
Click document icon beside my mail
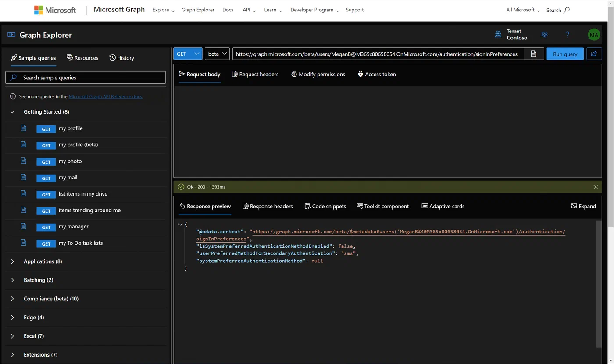point(24,177)
